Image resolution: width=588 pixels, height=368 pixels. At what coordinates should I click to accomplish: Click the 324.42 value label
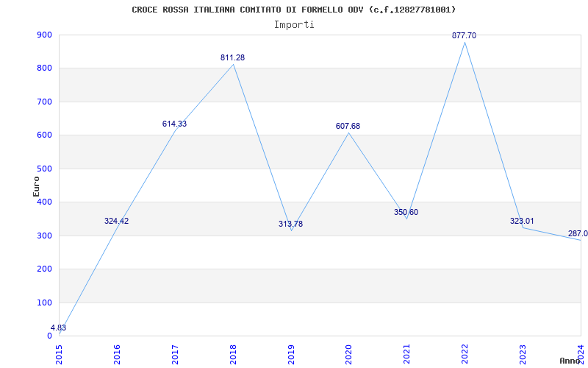pyautogui.click(x=116, y=222)
